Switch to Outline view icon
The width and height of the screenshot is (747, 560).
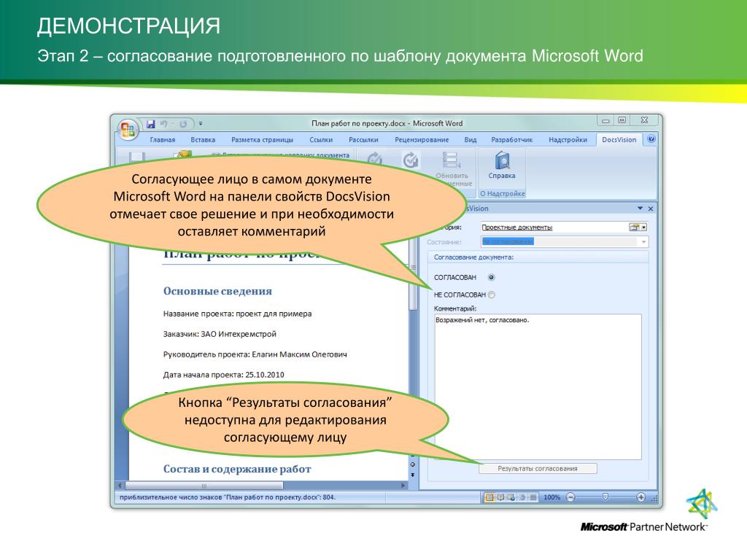522,497
